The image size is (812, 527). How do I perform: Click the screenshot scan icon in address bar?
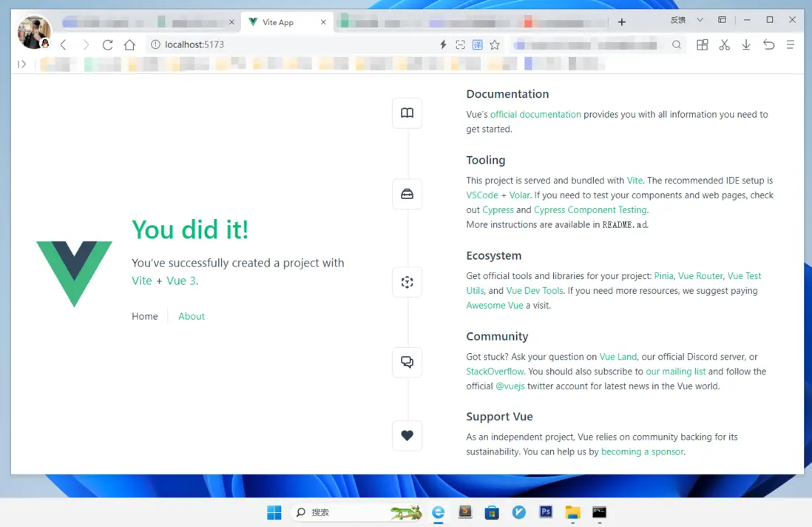(x=461, y=44)
